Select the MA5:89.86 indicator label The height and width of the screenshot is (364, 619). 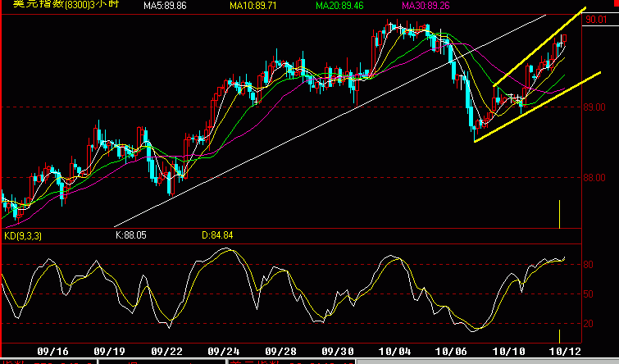click(165, 6)
